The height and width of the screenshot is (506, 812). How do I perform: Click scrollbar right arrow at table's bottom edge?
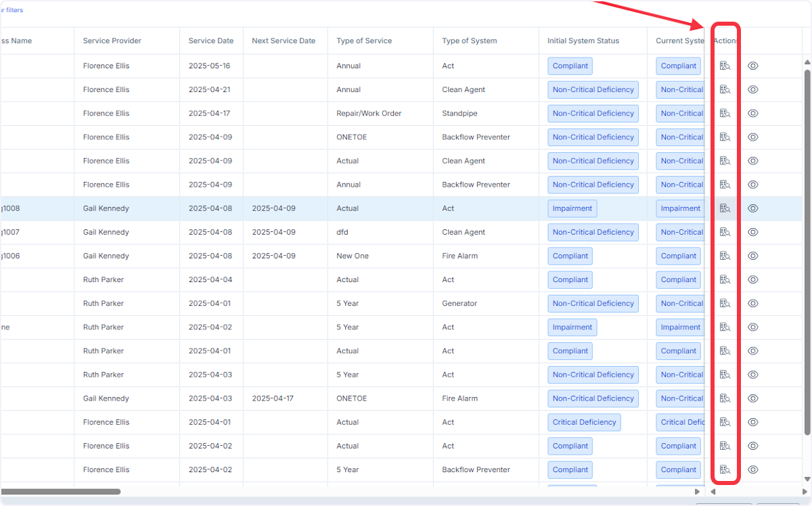coord(698,492)
